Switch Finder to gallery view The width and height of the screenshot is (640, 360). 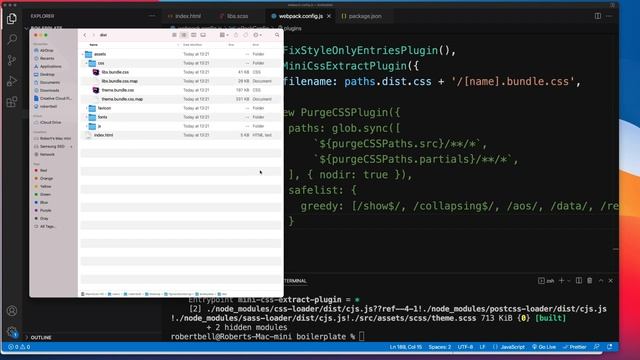point(203,35)
